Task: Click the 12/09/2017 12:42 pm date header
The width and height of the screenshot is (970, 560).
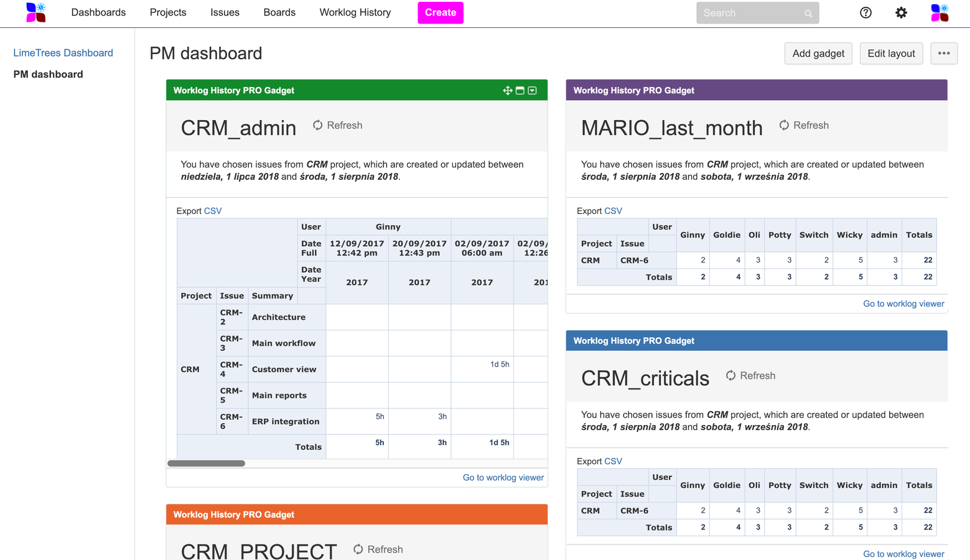Action: (357, 248)
